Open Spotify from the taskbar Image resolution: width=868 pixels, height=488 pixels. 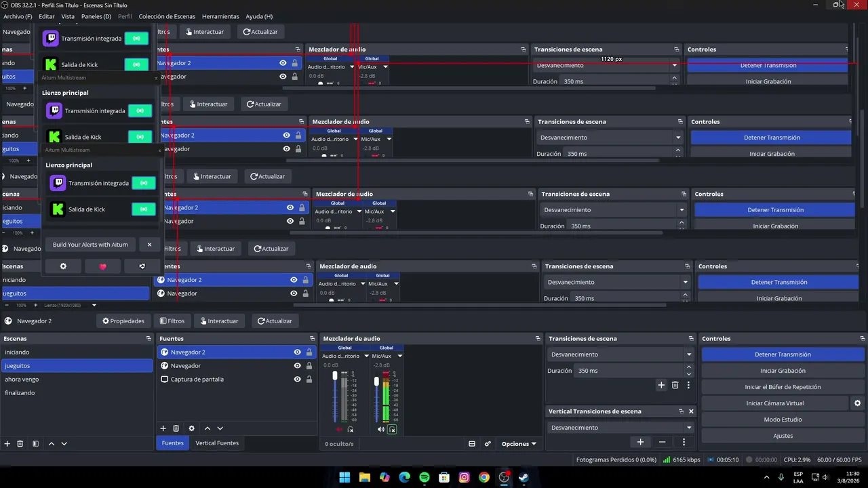point(425,477)
